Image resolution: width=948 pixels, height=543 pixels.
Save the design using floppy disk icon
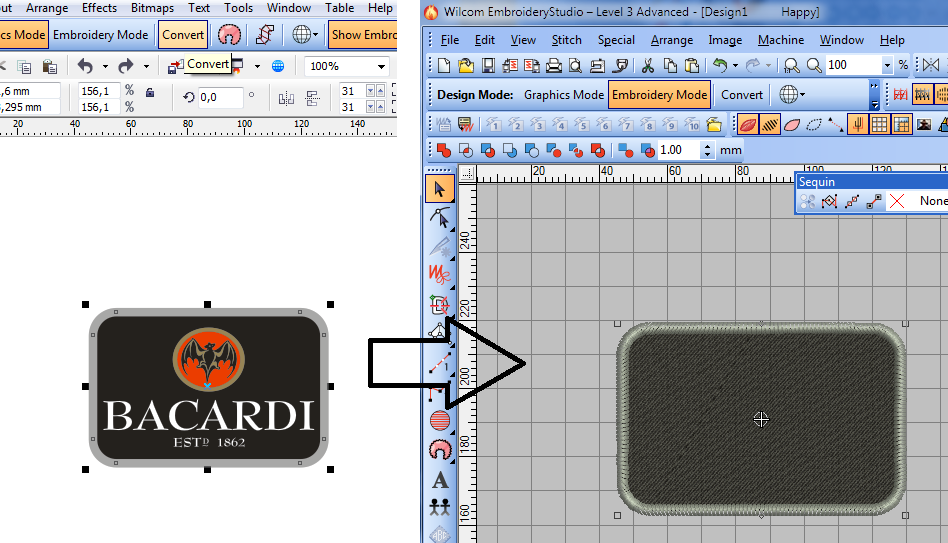(488, 65)
